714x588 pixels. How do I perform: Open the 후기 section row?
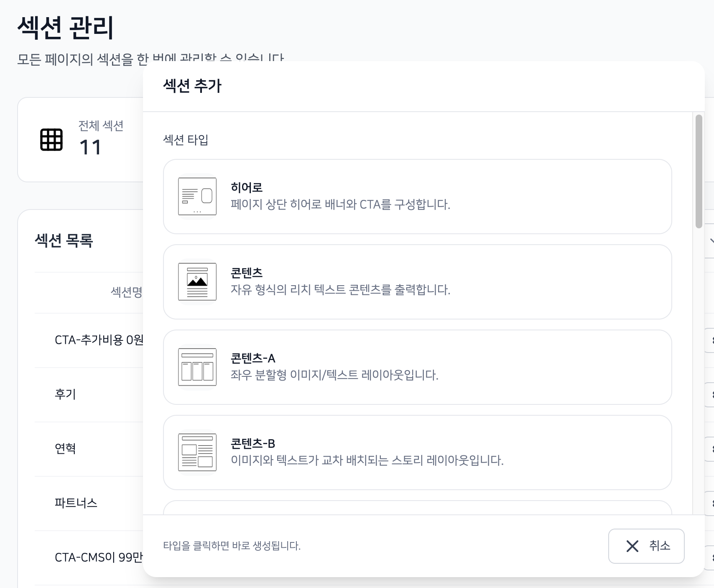tap(65, 394)
